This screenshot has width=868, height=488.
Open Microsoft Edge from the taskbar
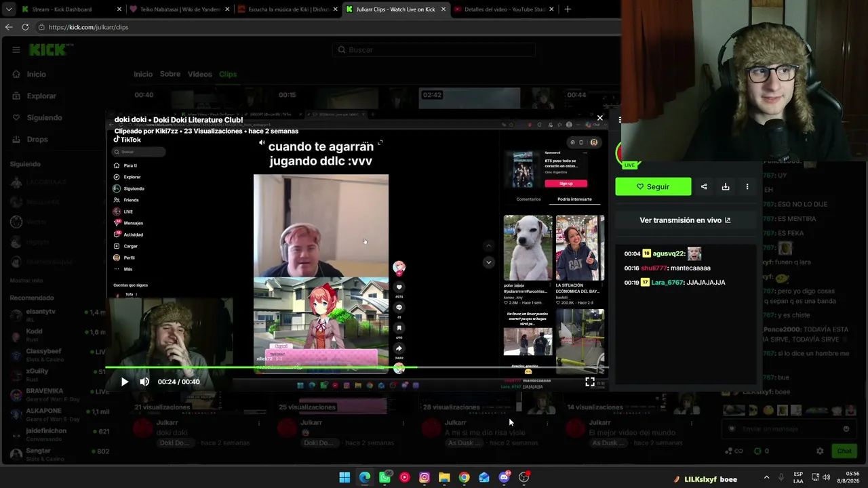coord(365,477)
